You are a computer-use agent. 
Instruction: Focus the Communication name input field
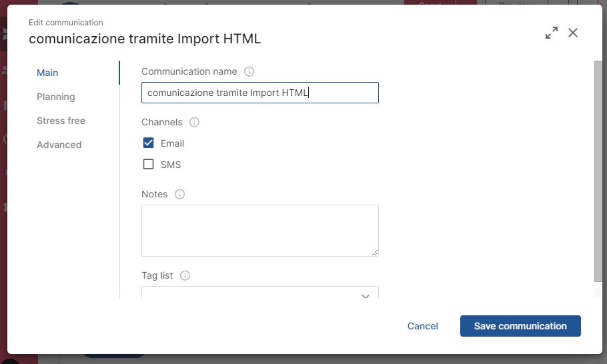259,93
